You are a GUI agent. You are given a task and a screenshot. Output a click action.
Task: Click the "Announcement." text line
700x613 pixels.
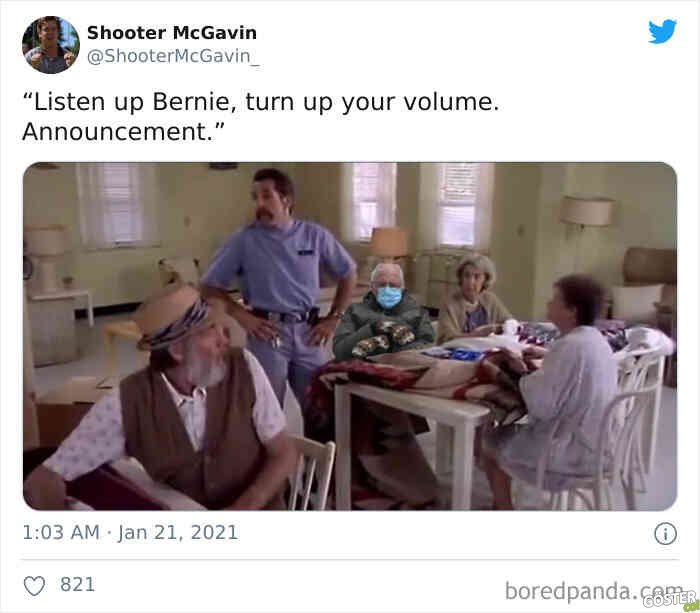pos(123,132)
